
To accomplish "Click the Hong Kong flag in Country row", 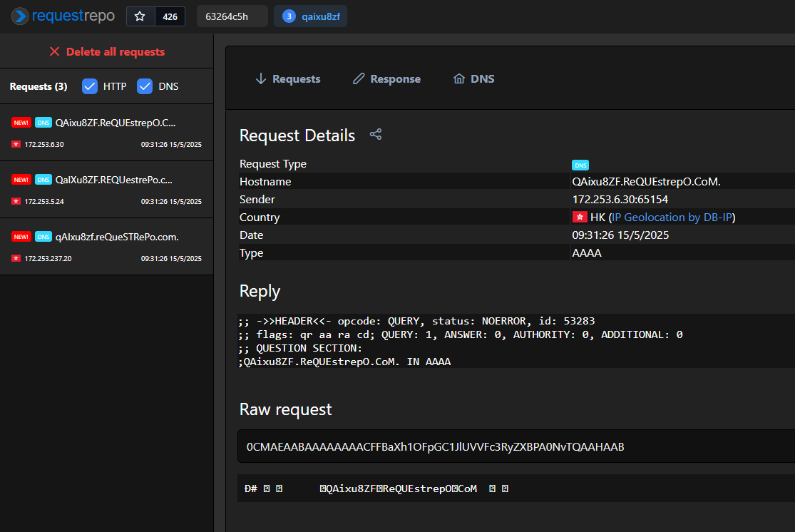I will [580, 218].
